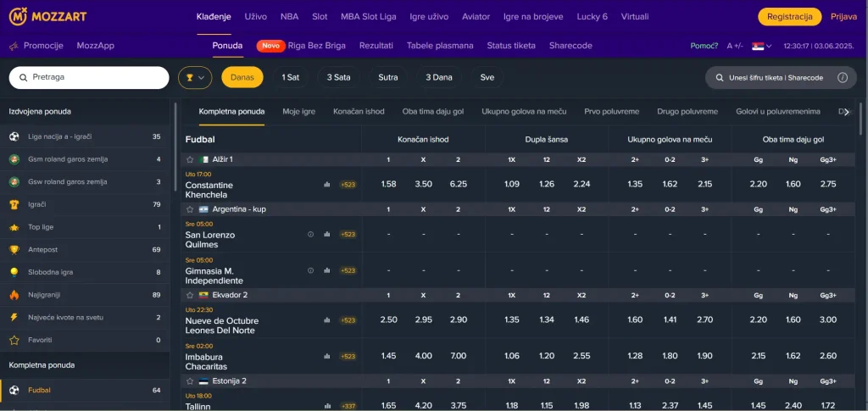
Task: Expand +523 markets for Constantine Khenchela
Action: (348, 185)
